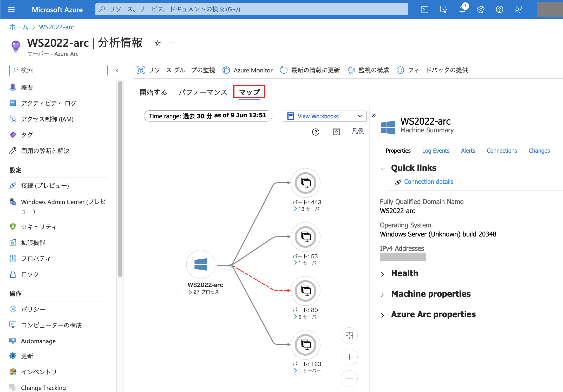Click the Connection details link
Image resolution: width=563 pixels, height=392 pixels.
[429, 182]
